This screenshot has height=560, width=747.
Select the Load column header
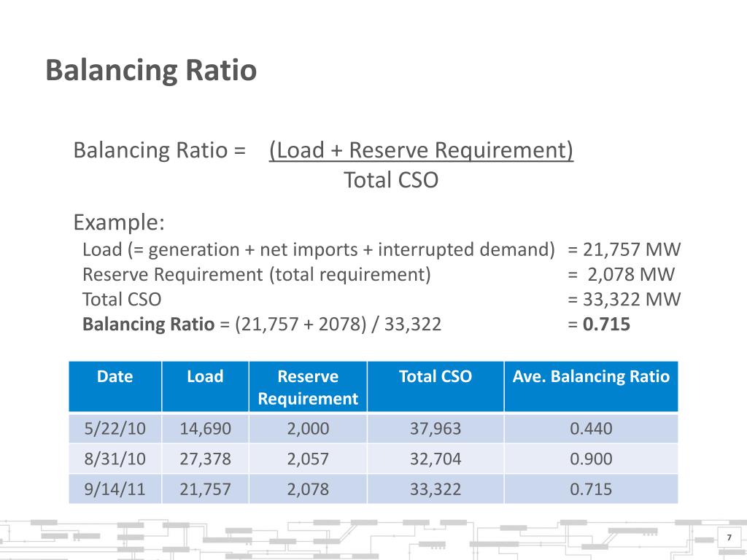(205, 377)
